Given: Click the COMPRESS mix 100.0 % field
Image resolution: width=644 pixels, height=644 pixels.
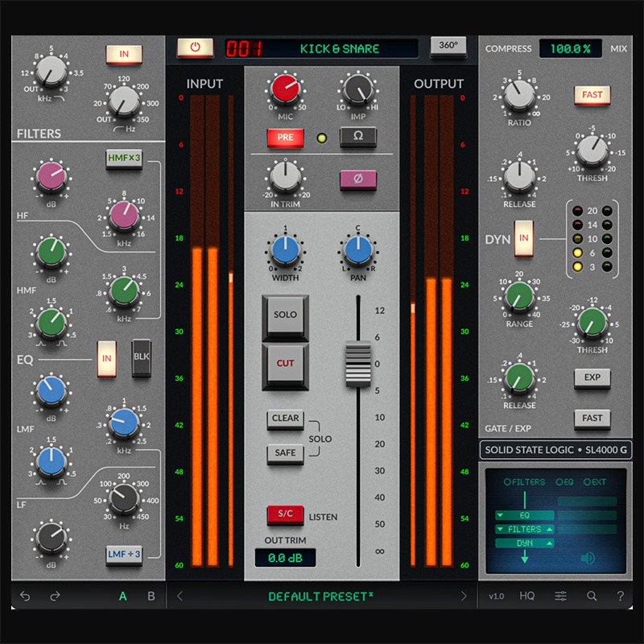Looking at the screenshot, I should tap(570, 49).
